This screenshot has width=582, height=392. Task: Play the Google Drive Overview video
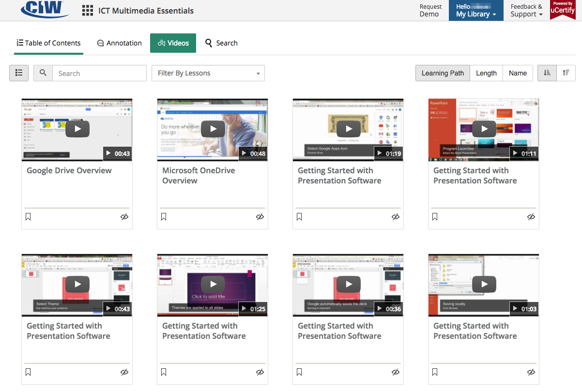[77, 129]
